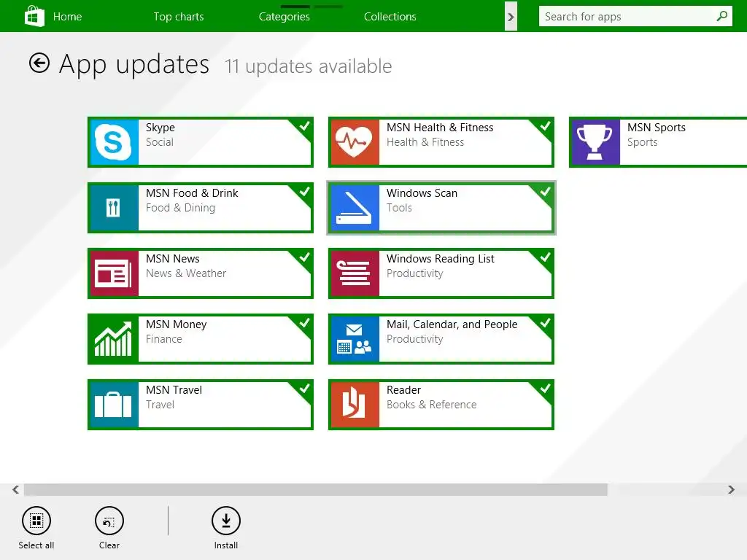Uncheck the Windows Scan checkmark
Screen dimensions: 747x560
545,192
